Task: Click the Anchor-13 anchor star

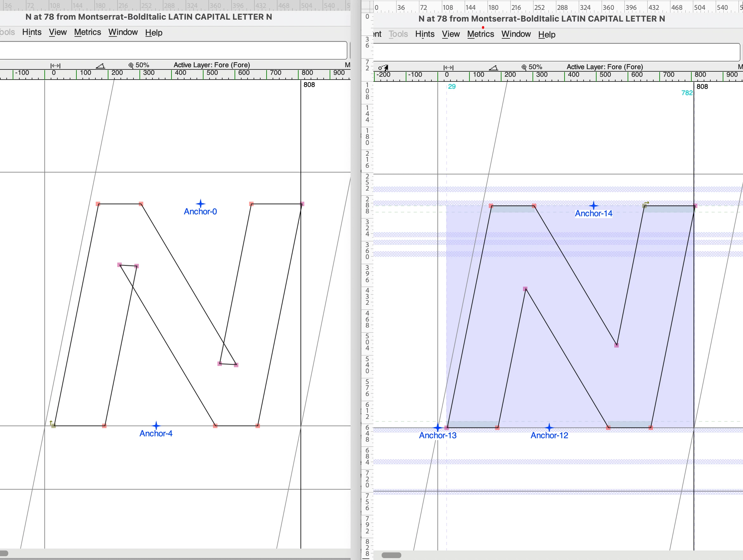Action: pos(437,427)
